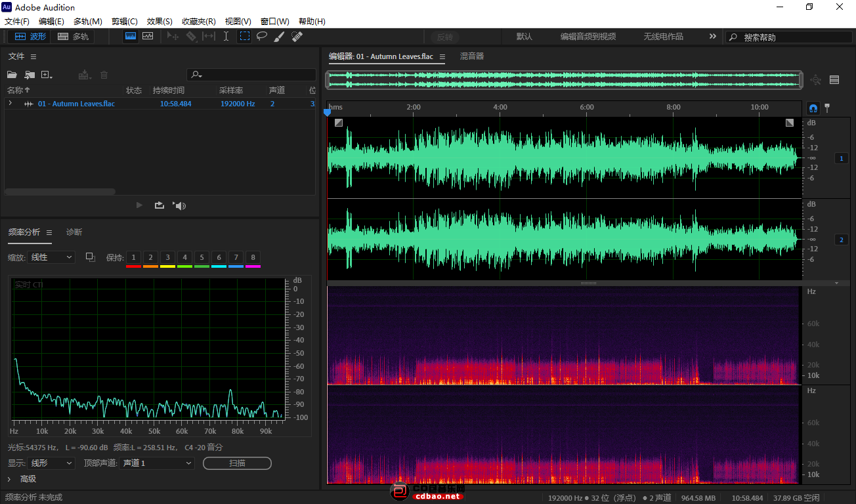Select 无线电作品 workspace
The image size is (856, 504).
click(x=663, y=37)
